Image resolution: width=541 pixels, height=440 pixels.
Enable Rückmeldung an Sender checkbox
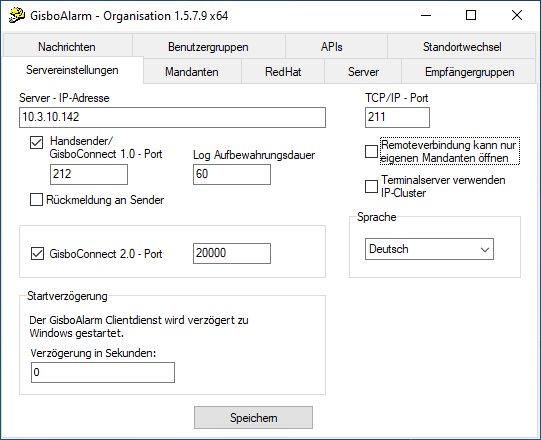coord(37,199)
